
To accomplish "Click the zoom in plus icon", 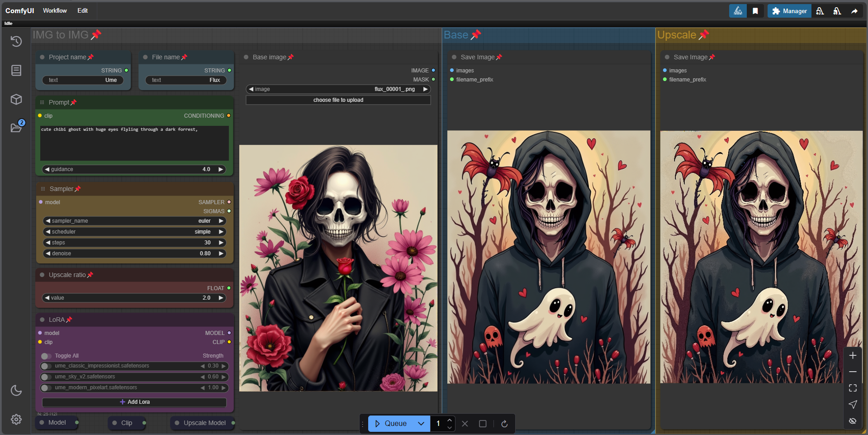I will pyautogui.click(x=853, y=355).
